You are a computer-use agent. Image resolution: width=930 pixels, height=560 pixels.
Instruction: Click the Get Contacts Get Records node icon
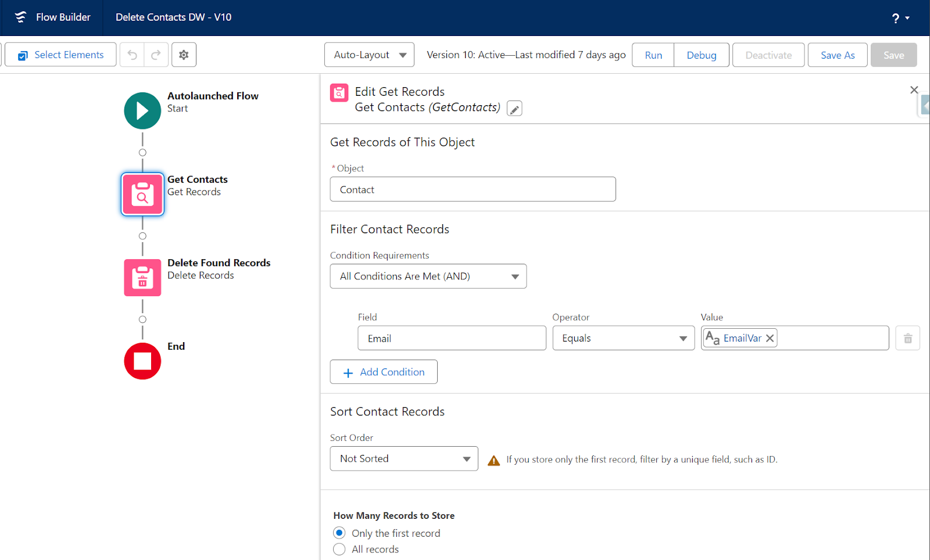[142, 194]
